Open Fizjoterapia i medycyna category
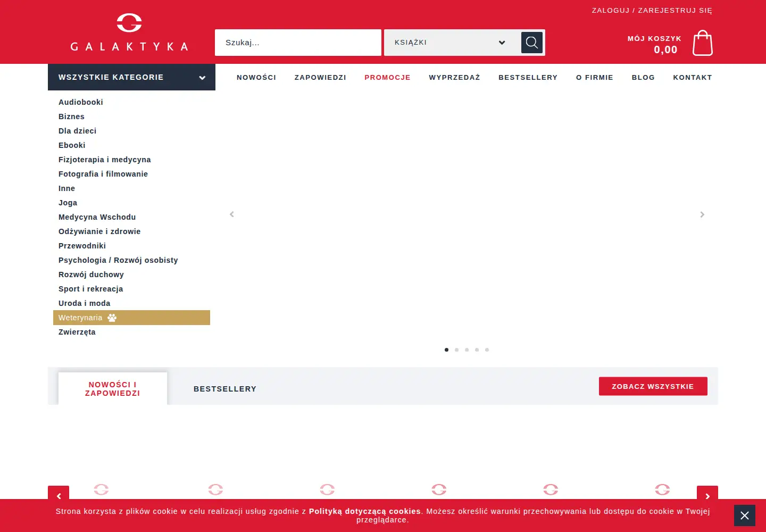Screen dimensions: 766x532 click(x=105, y=160)
